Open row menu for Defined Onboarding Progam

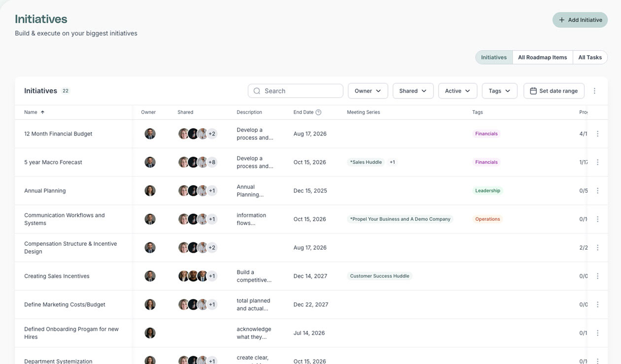[597, 333]
